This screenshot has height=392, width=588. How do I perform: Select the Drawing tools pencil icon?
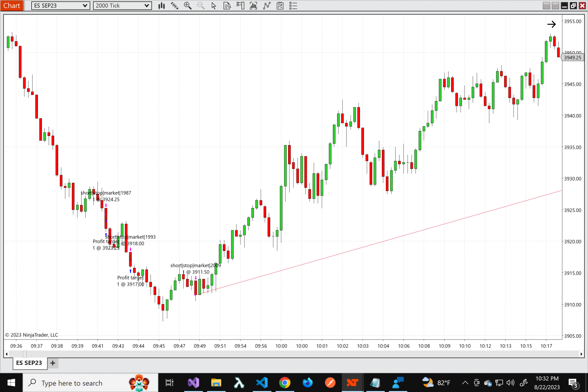pos(175,6)
